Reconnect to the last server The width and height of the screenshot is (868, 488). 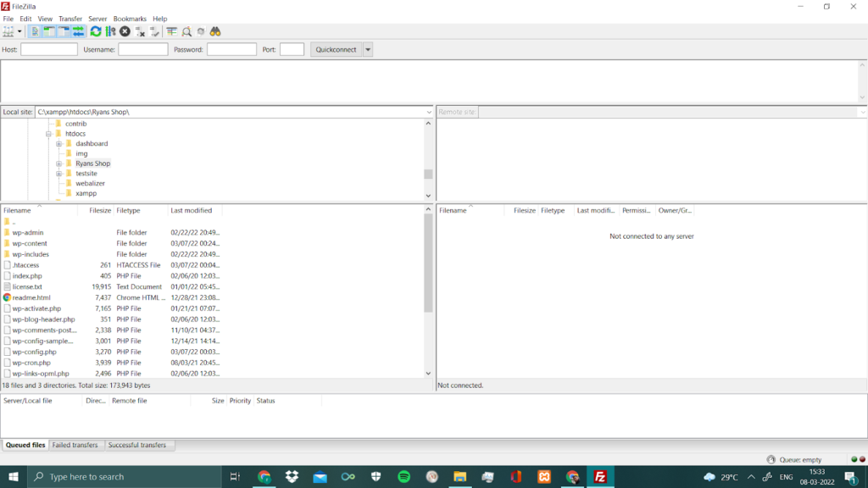pos(154,31)
